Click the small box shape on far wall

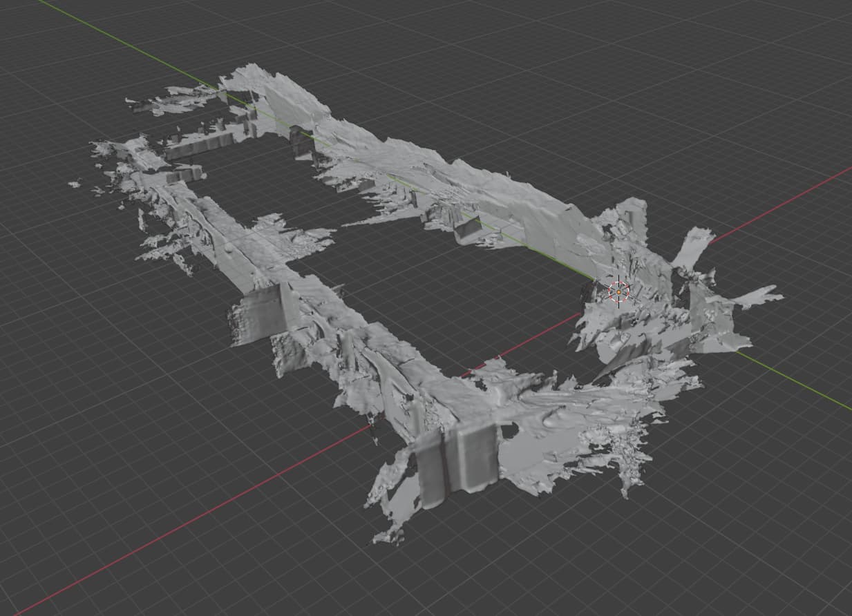click(x=468, y=227)
